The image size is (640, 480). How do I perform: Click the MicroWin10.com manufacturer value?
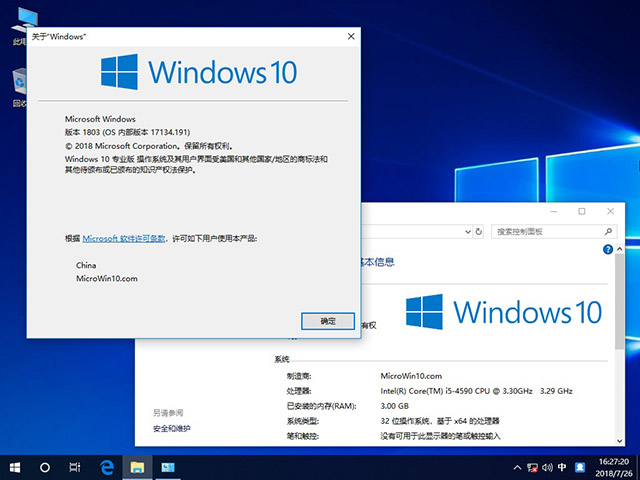(x=411, y=376)
